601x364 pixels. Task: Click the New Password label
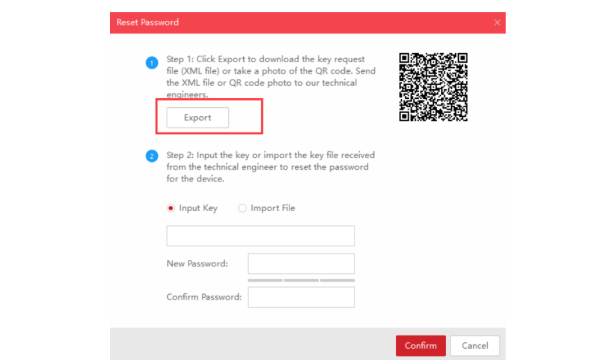[x=197, y=264]
